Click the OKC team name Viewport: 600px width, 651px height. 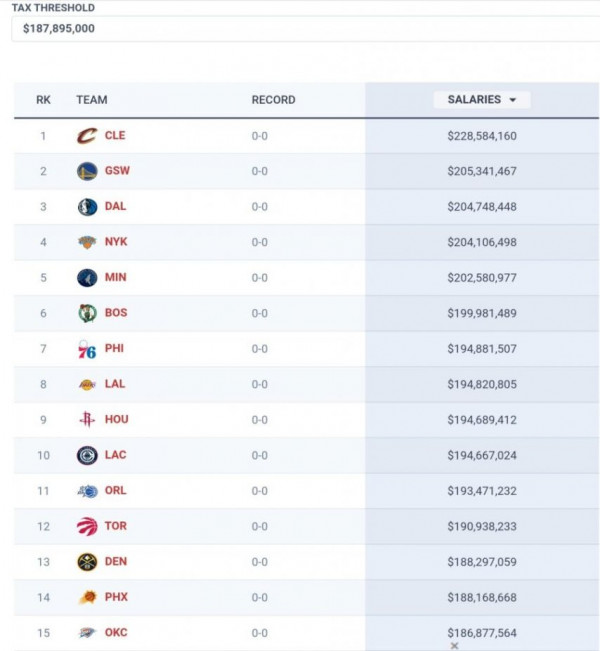[116, 632]
